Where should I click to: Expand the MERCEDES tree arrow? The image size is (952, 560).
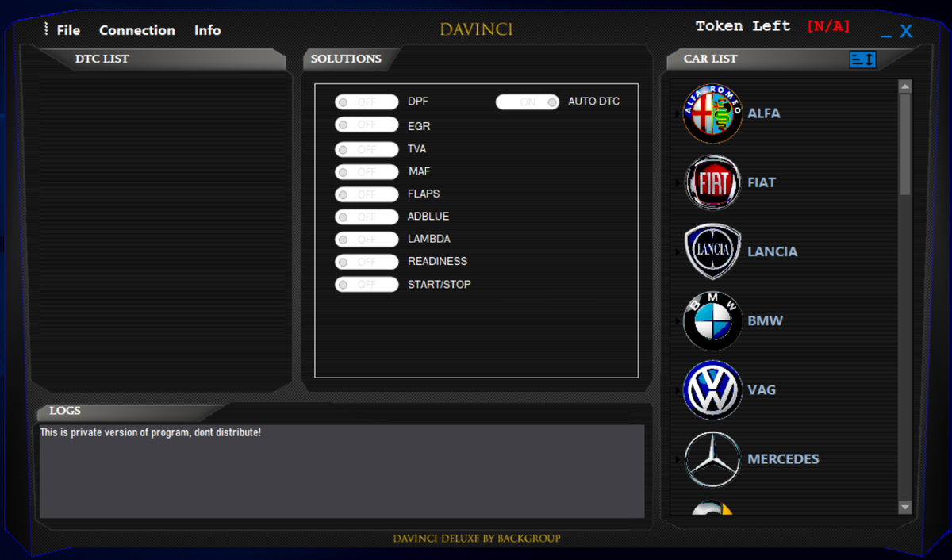pos(678,459)
